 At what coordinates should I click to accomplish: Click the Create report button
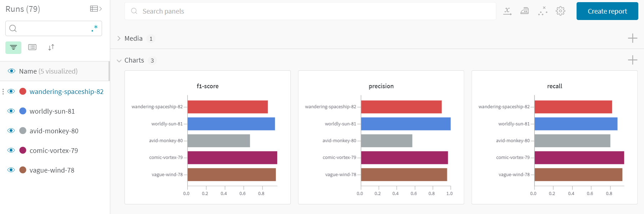[607, 11]
